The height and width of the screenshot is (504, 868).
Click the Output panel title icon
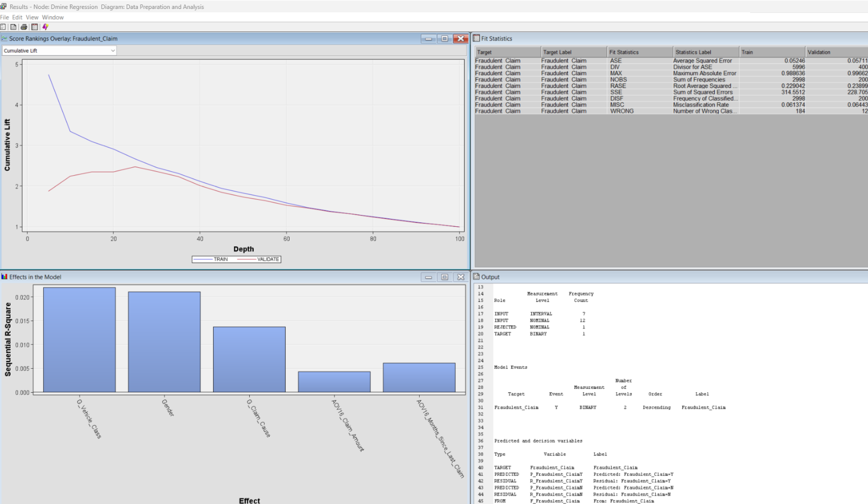476,277
